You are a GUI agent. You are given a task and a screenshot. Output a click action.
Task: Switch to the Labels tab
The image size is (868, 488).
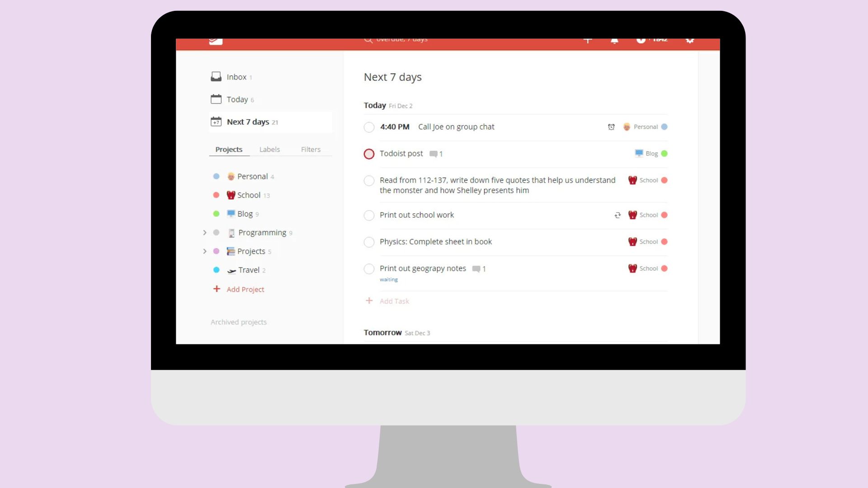pos(269,149)
